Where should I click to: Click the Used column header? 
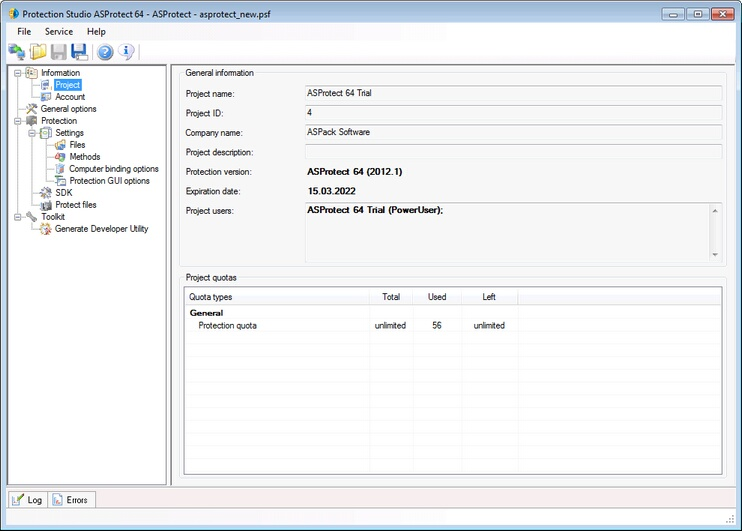pos(436,297)
